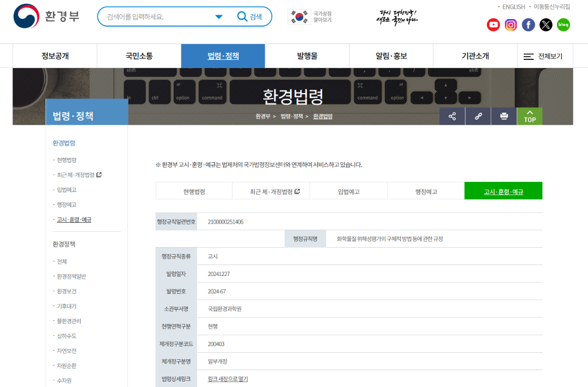Viewport: 588px width, 387px height.
Task: Open the X (Twitter) icon
Action: tap(546, 24)
